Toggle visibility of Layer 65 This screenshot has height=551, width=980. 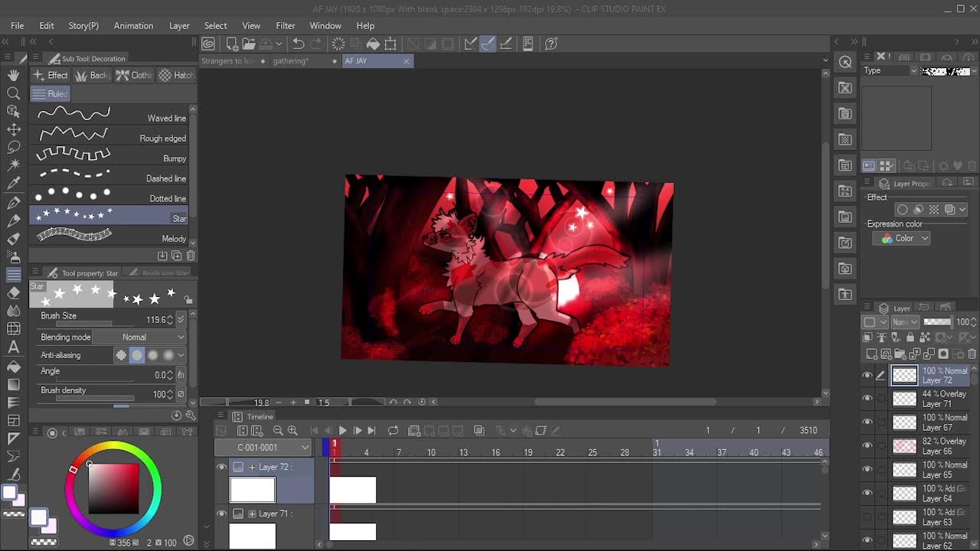point(867,469)
